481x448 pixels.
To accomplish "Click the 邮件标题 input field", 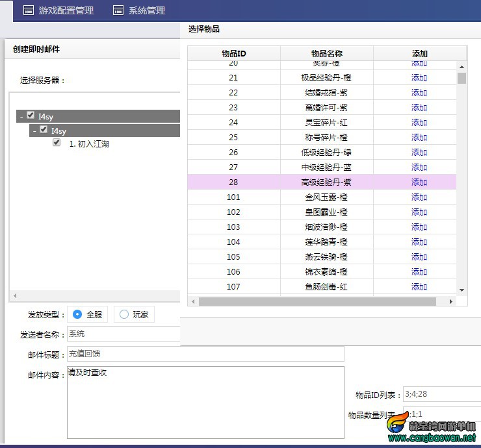I will coord(205,354).
